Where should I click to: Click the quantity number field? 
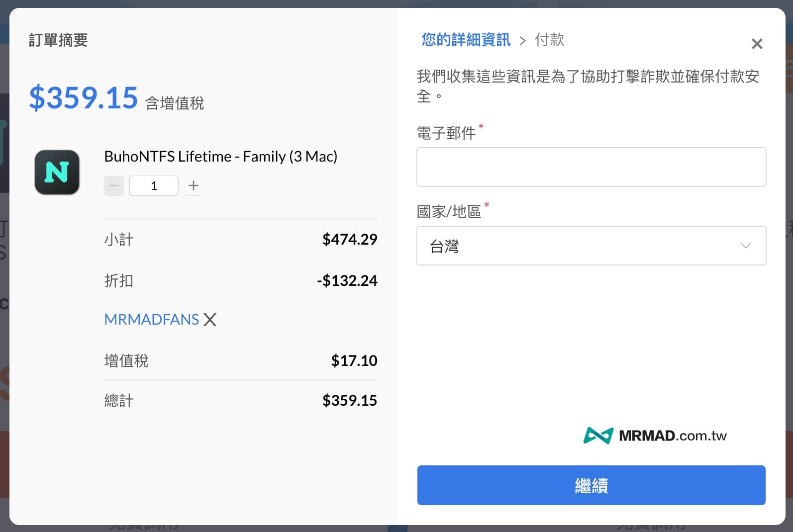(x=154, y=186)
